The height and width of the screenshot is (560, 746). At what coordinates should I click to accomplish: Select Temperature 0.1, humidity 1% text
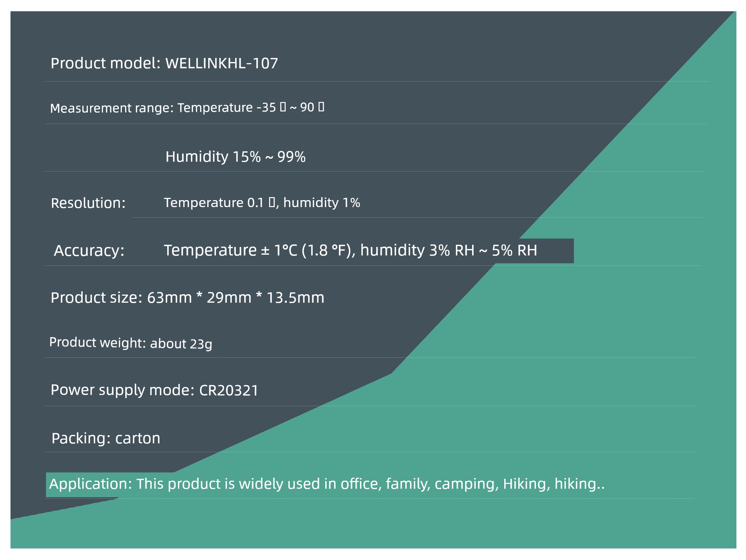(x=262, y=202)
